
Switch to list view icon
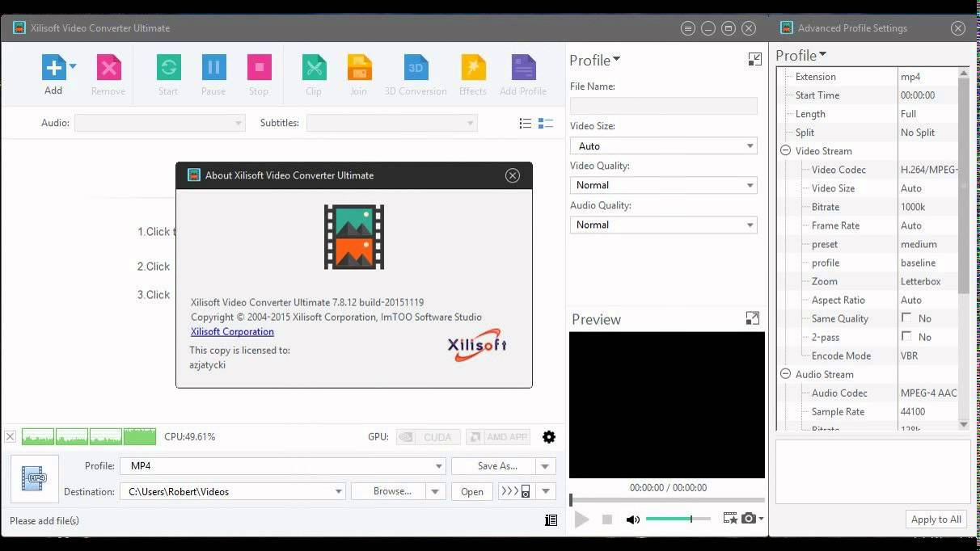pyautogui.click(x=526, y=124)
